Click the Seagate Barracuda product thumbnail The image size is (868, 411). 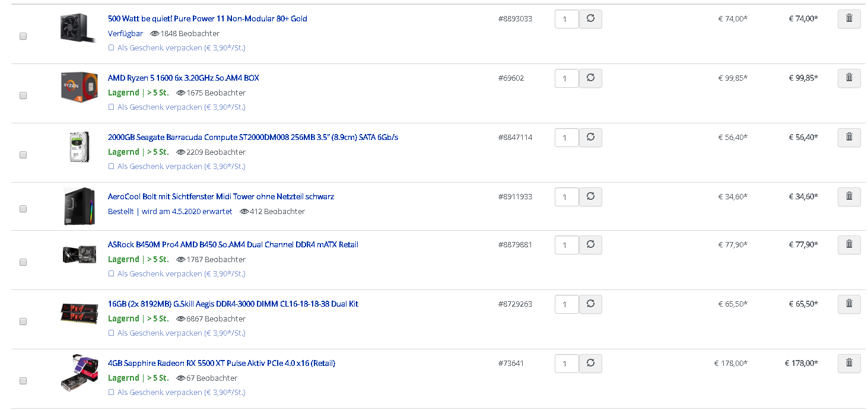78,147
